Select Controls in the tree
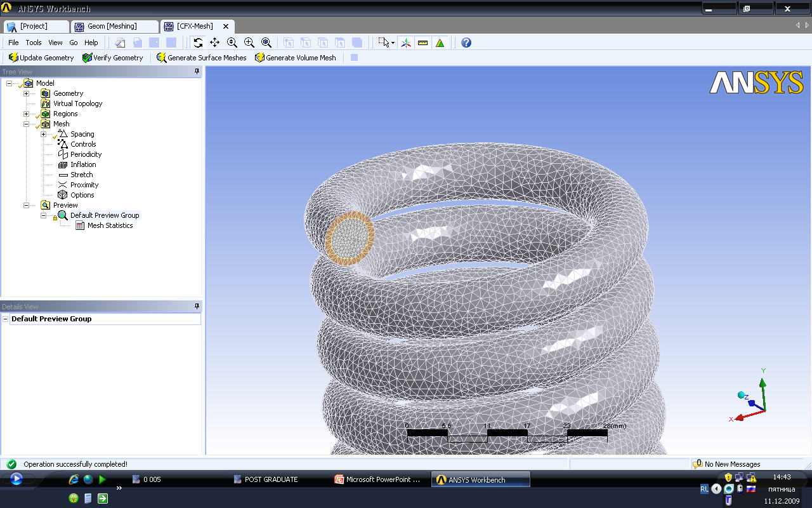The width and height of the screenshot is (812, 508). coord(83,144)
